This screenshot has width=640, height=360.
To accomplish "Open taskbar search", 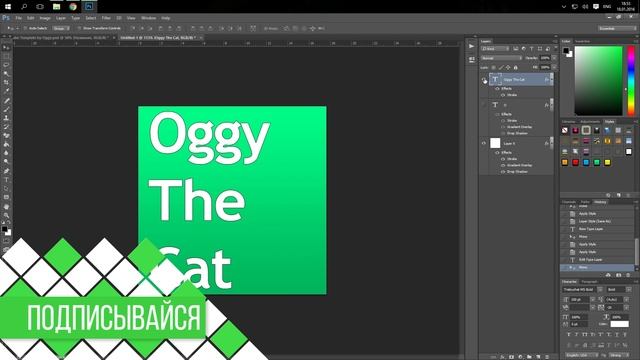I will pyautogui.click(x=24, y=7).
